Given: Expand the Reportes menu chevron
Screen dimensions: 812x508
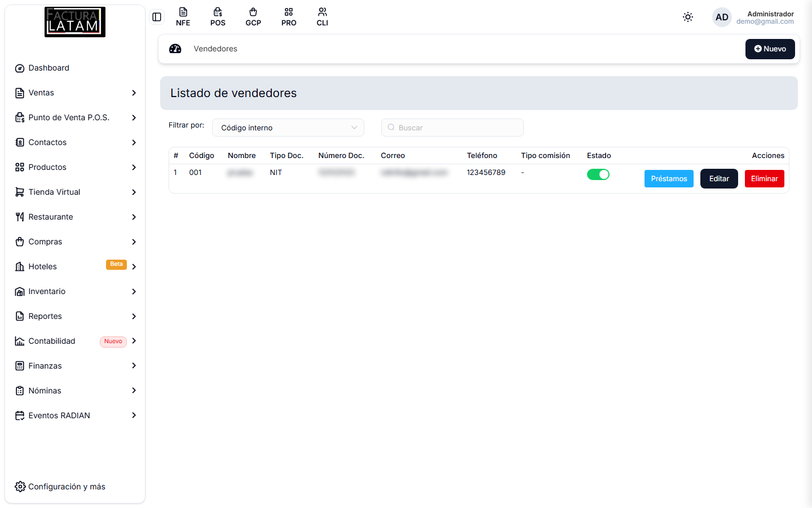Looking at the screenshot, I should point(134,316).
